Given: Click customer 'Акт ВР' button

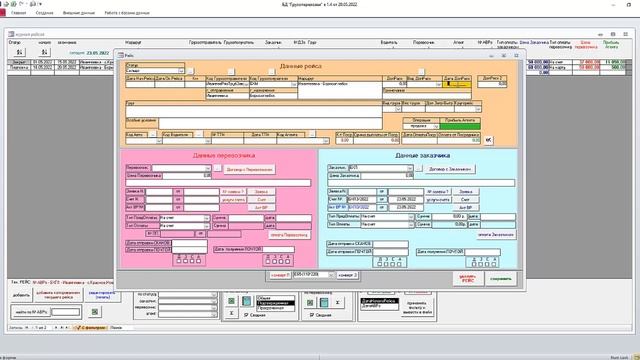Looking at the screenshot, I should click(465, 207).
